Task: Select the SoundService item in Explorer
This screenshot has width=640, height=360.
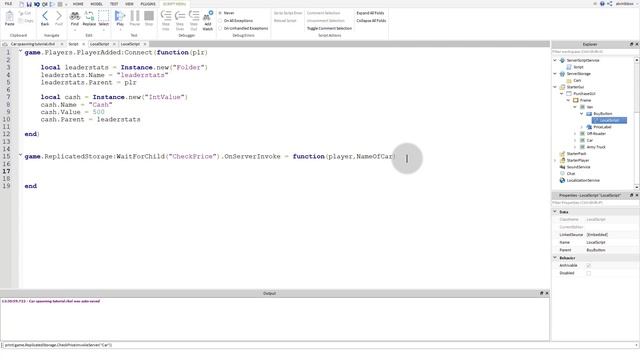Action: point(578,167)
